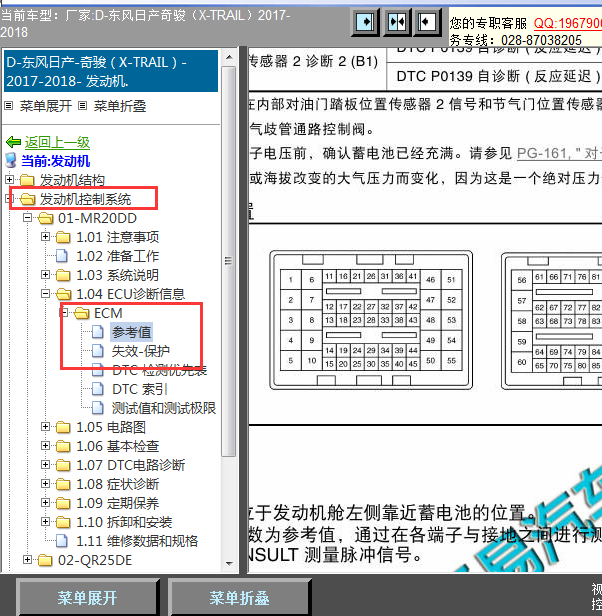602x616 pixels.
Task: Click the green back arrow icon
Action: pos(13,142)
